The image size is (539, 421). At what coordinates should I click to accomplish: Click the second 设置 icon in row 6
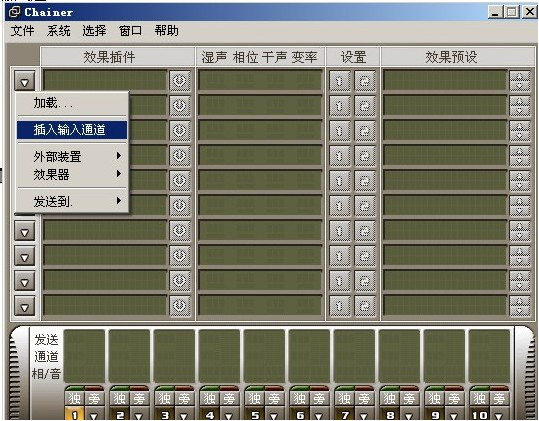(365, 206)
